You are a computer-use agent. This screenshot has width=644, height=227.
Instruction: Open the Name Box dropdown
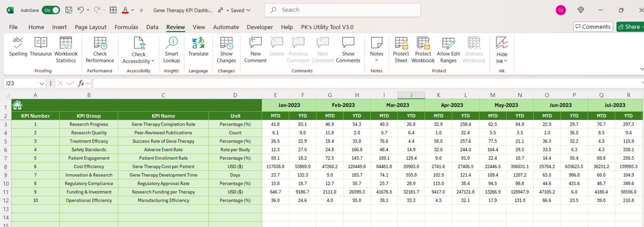42,83
